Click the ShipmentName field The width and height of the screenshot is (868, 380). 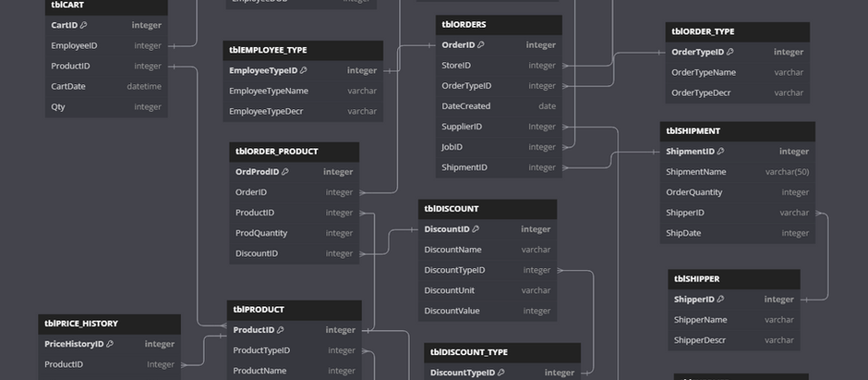pyautogui.click(x=738, y=172)
